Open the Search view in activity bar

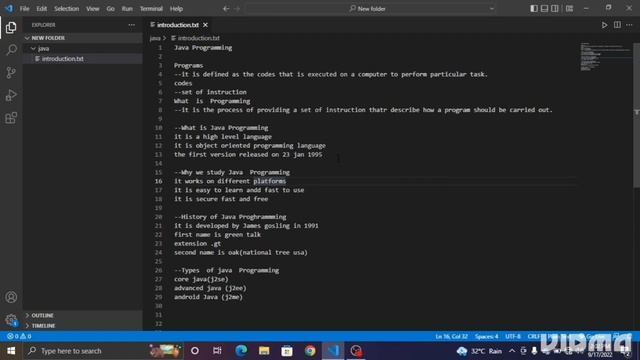(x=11, y=50)
